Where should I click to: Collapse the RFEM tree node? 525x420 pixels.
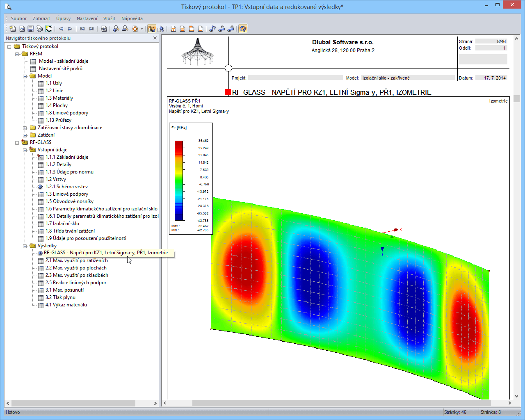click(17, 54)
